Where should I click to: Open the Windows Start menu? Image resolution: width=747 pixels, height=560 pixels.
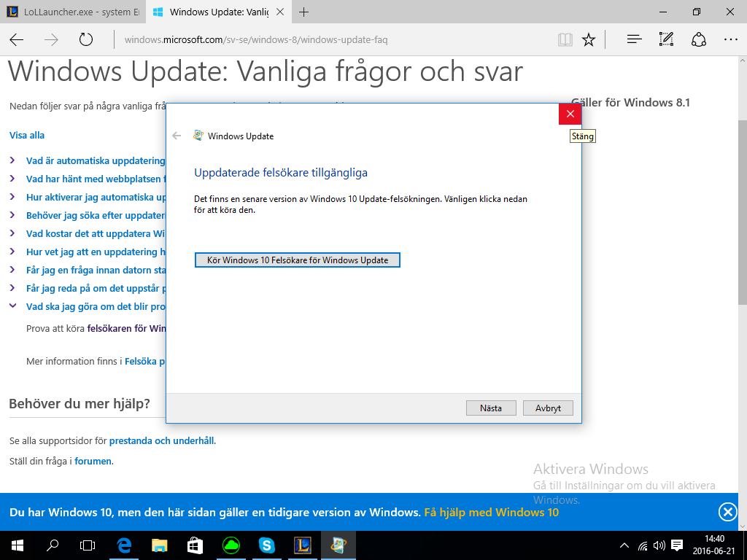[x=18, y=545]
